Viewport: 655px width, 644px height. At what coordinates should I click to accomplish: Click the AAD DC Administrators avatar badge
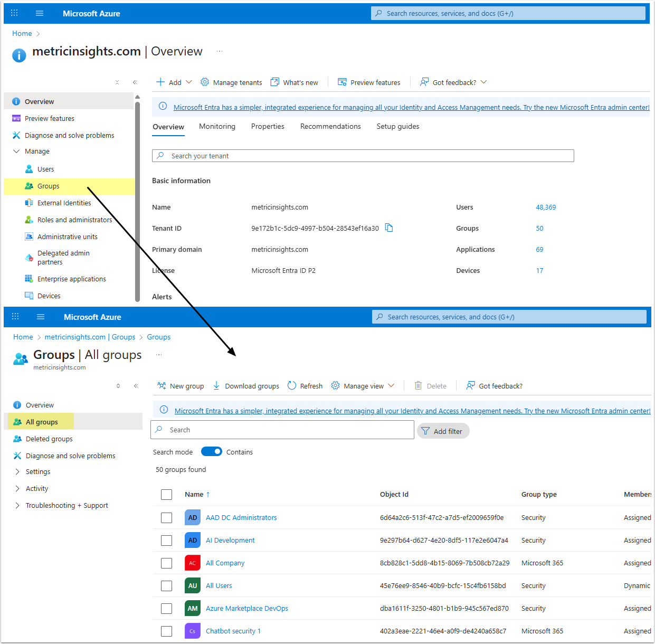[193, 517]
